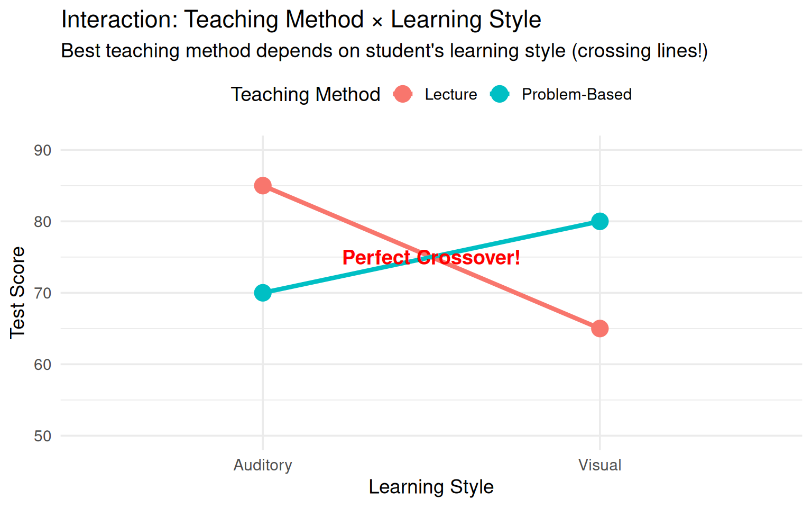
Task: Click the 60 tick label on y-axis
Action: [x=43, y=365]
